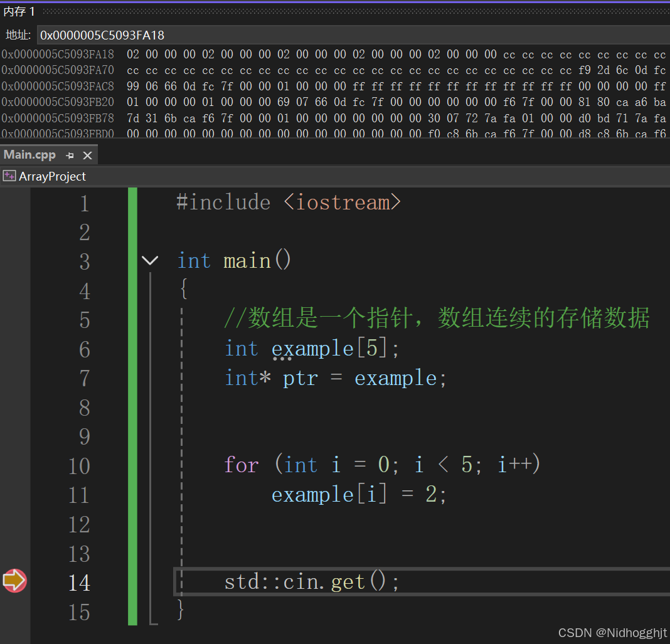Click the current statement arrow on line 14
The height and width of the screenshot is (644, 670).
pos(14,581)
